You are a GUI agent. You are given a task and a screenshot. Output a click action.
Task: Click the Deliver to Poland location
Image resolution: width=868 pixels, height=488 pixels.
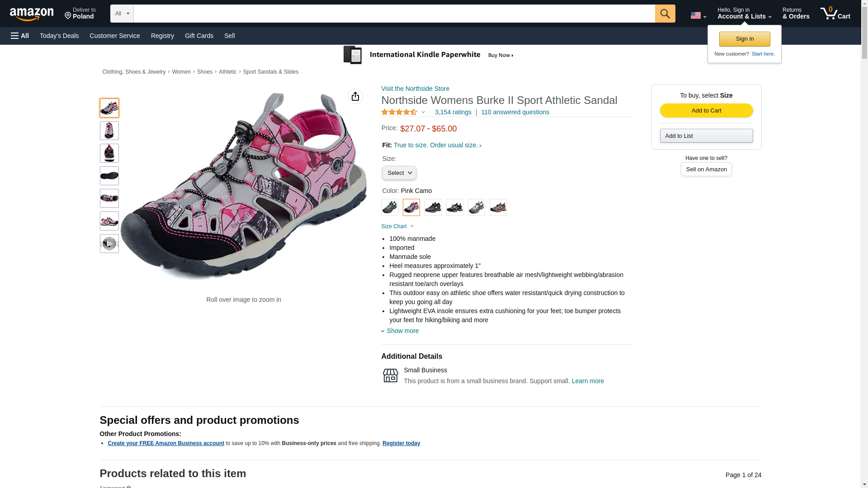[x=80, y=14]
